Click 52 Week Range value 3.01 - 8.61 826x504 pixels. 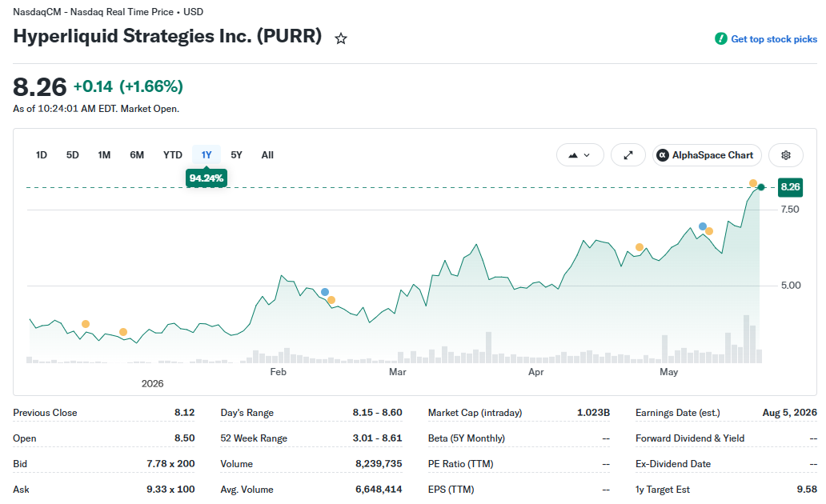[x=377, y=438]
